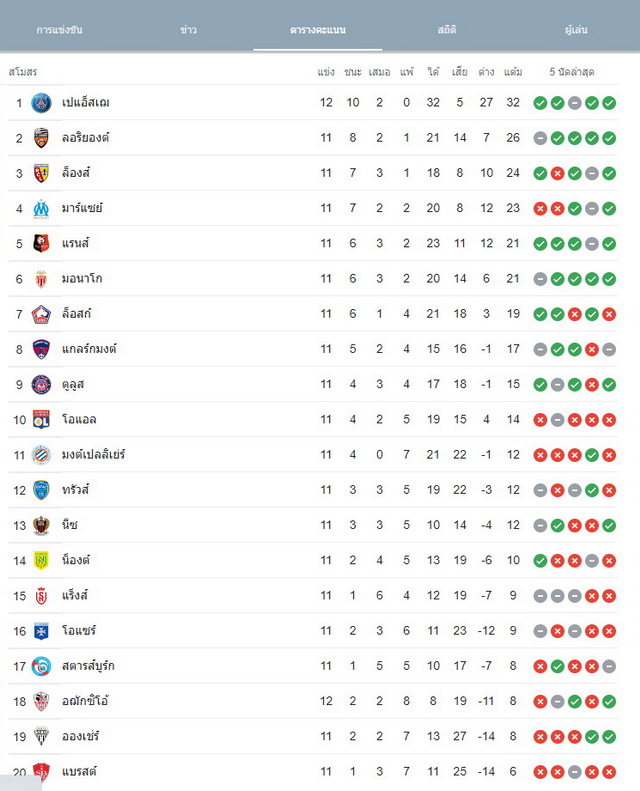Image resolution: width=640 pixels, height=791 pixels.
Task: Open the ข่าว tab
Action: (188, 30)
